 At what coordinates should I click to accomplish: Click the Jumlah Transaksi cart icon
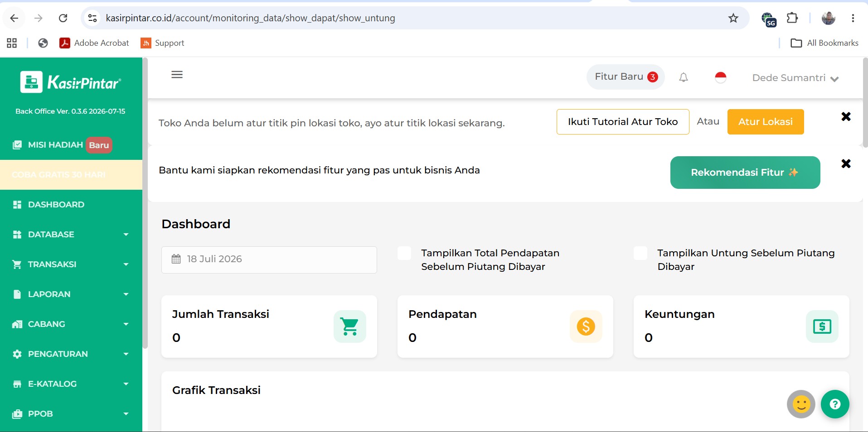point(350,326)
